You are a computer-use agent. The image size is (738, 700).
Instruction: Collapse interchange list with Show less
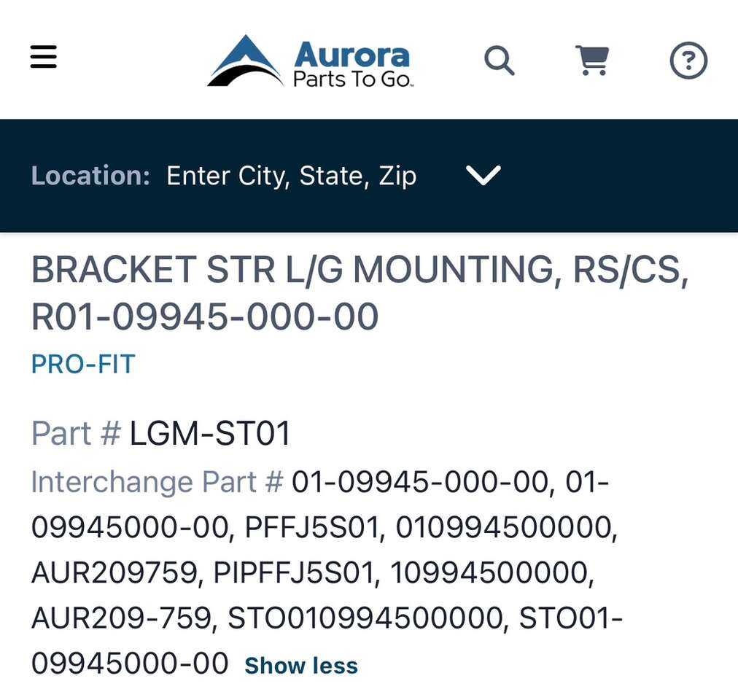(300, 666)
